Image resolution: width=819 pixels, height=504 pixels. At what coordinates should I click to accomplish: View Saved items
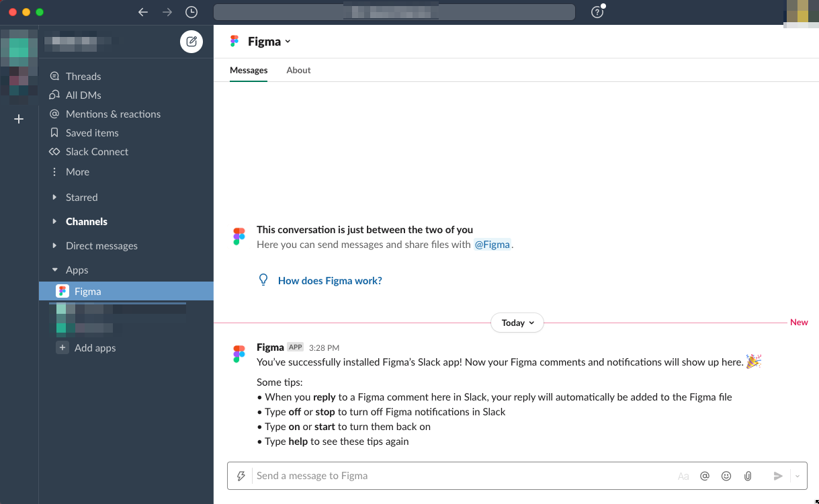click(x=92, y=132)
